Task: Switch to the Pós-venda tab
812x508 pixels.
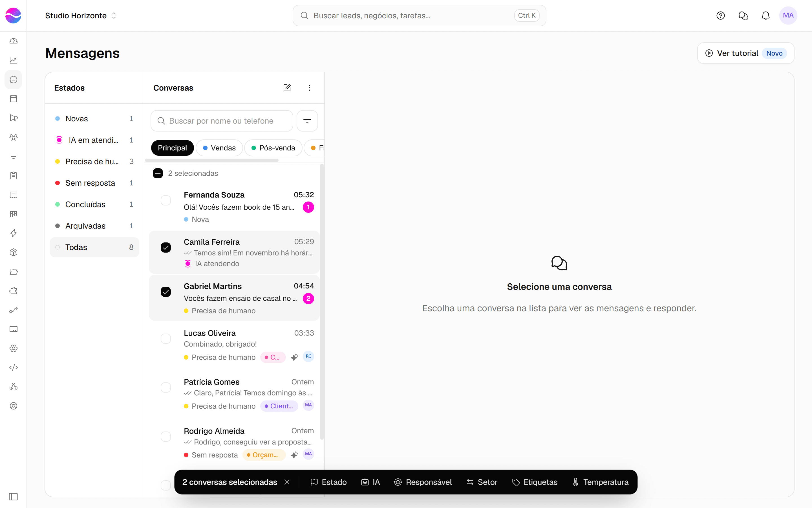Action: (273, 148)
